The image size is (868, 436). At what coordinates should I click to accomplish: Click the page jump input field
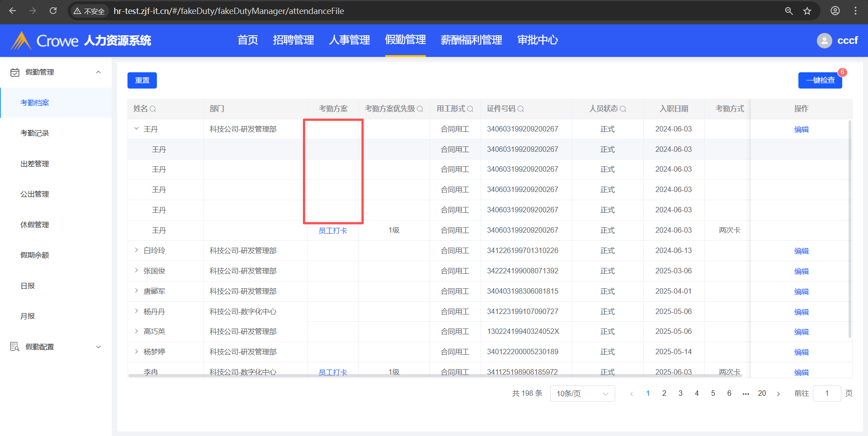click(x=826, y=394)
